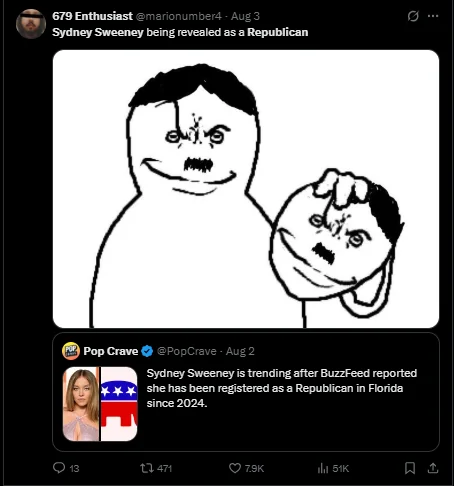The image size is (454, 486).
Task: Open the three-dot more options menu
Action: pos(433,16)
